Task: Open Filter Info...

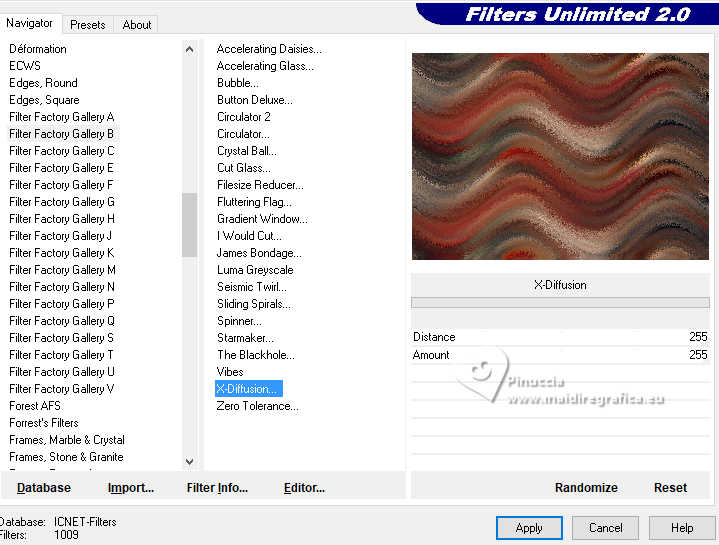Action: (217, 488)
